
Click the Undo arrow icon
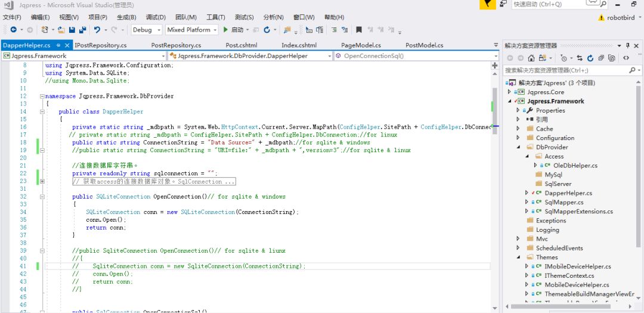[97, 30]
